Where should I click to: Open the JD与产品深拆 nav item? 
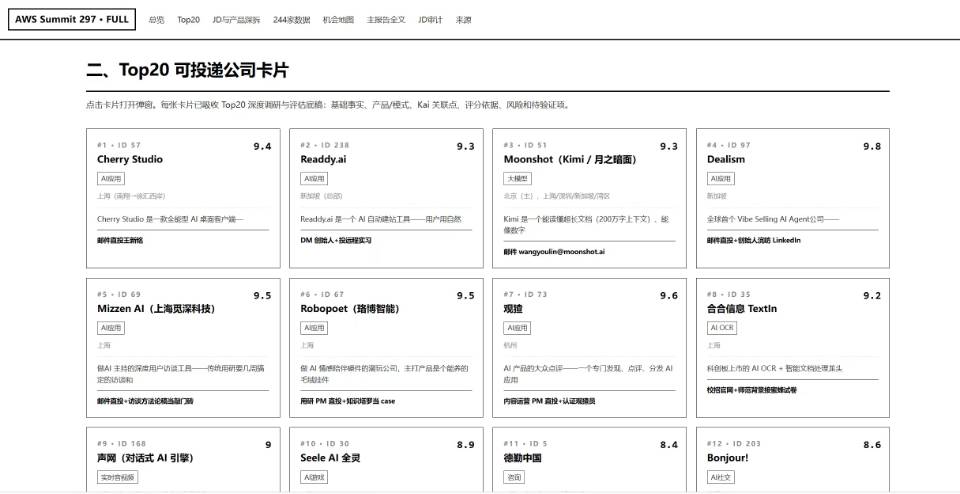tap(236, 20)
